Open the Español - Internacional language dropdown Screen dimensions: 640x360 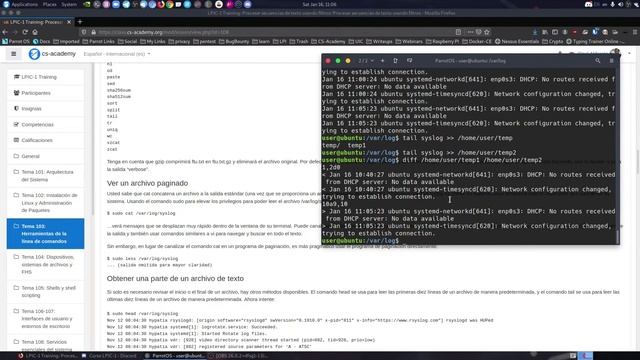(117, 54)
